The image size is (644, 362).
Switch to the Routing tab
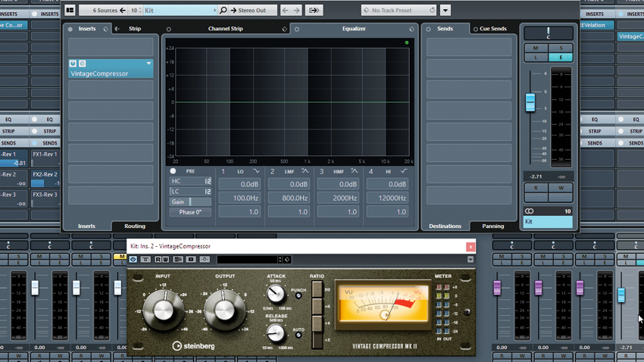(x=135, y=226)
